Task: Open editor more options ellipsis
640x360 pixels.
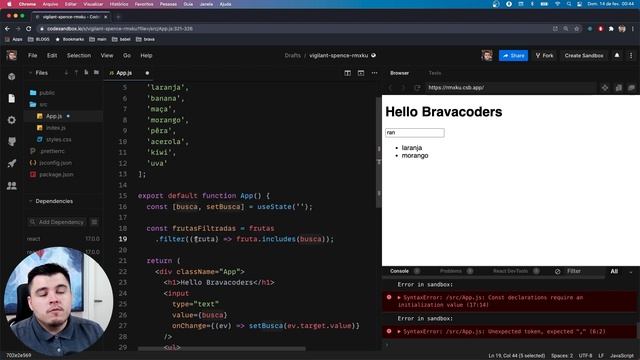Action: [374, 73]
